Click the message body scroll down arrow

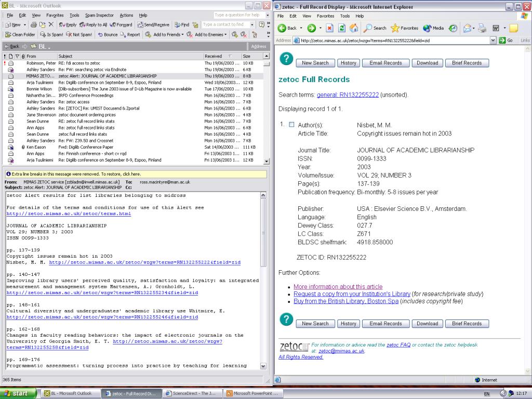pyautogui.click(x=263, y=366)
